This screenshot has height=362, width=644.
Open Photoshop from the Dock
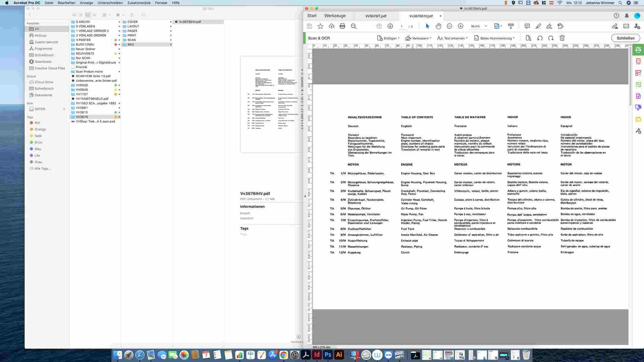(328, 355)
